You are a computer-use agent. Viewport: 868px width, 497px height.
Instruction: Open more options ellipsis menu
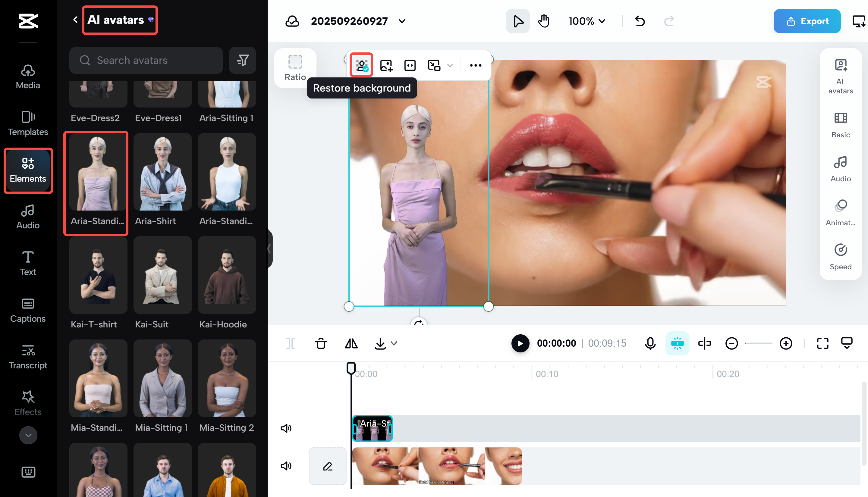(476, 65)
